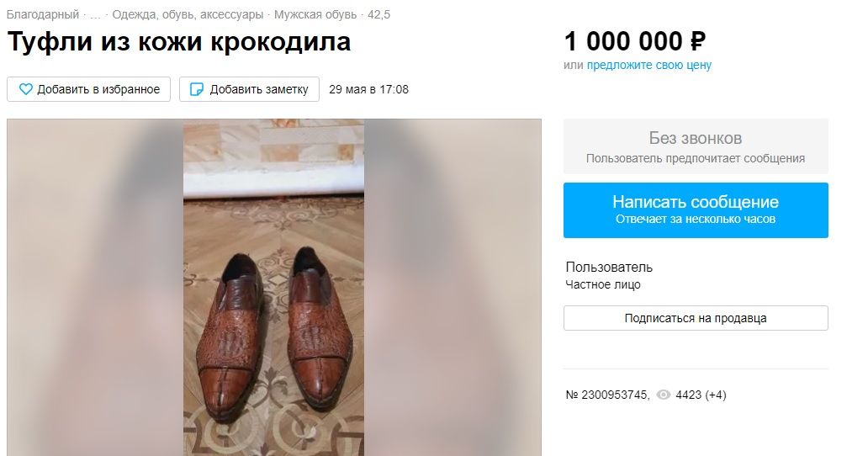
Task: Click the eye views icon
Action: point(663,395)
